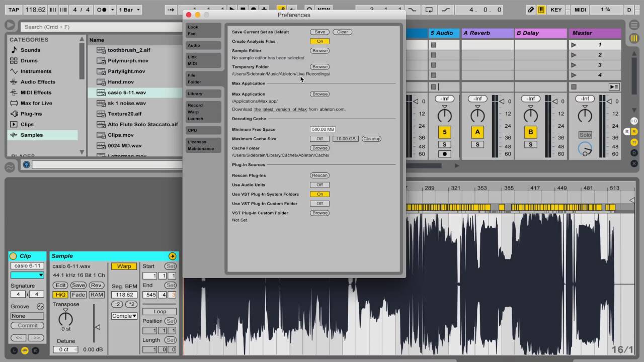Select the Clips category
The image size is (644, 362).
27,124
